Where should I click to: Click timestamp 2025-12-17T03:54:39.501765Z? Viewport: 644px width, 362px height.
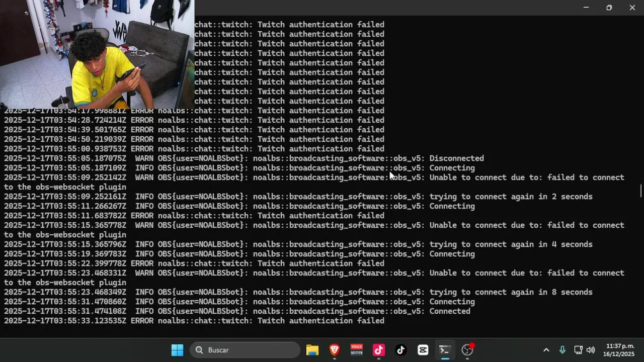pyautogui.click(x=65, y=130)
